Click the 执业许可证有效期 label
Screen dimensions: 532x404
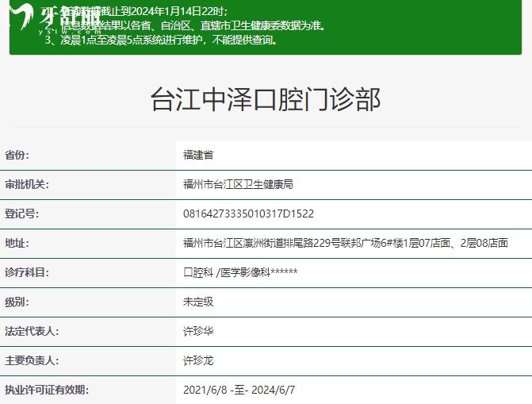[x=47, y=390]
